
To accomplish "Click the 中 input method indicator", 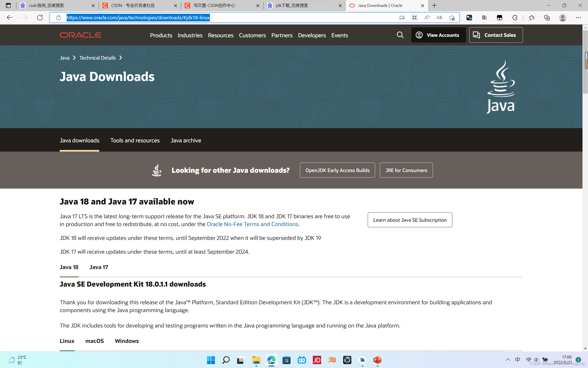I will [x=517, y=360].
